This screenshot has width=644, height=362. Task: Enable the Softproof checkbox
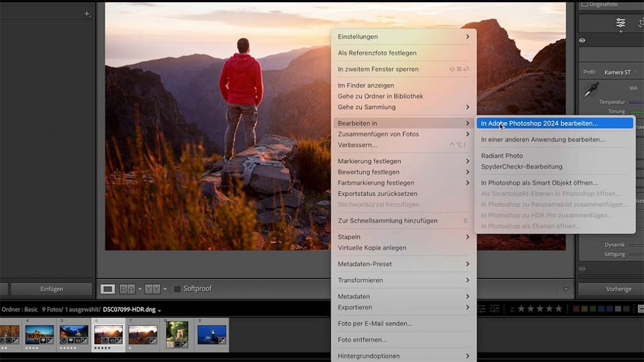coord(178,289)
